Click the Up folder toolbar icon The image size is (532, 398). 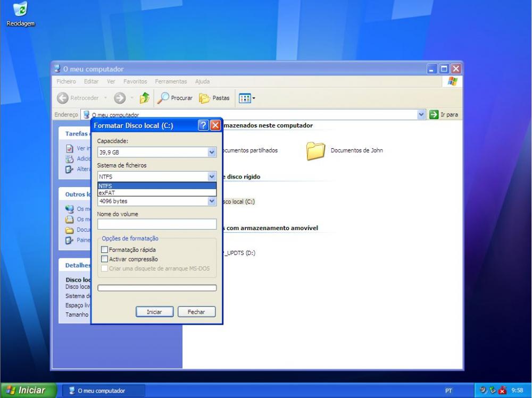point(144,98)
